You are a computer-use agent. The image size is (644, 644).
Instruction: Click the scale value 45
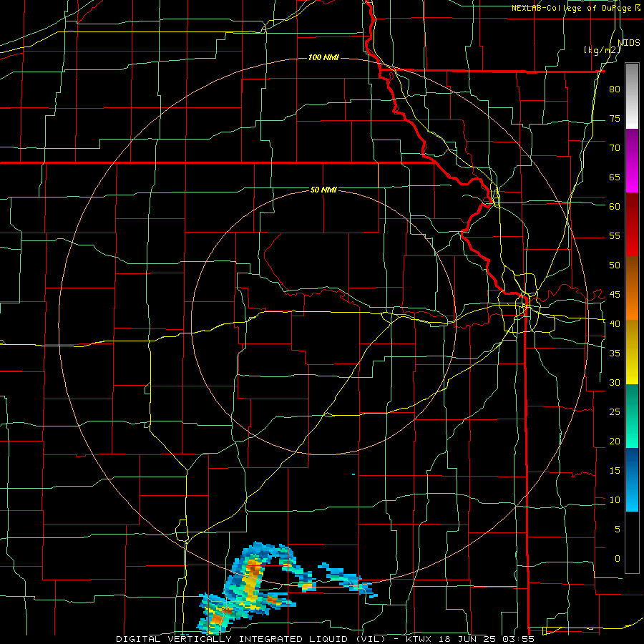615,295
